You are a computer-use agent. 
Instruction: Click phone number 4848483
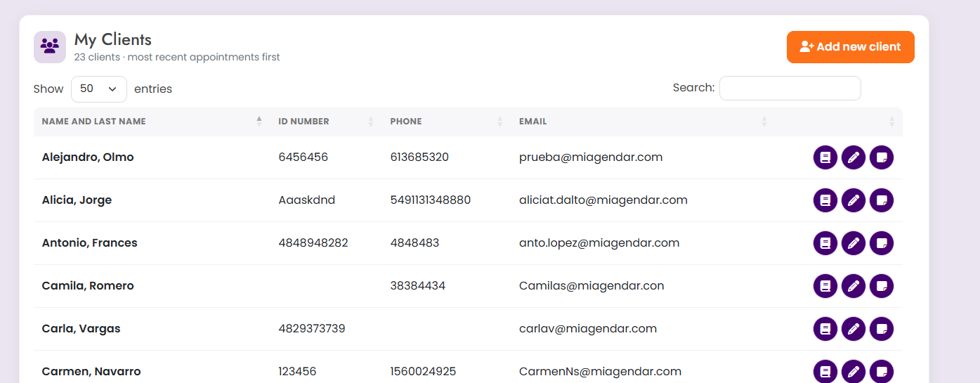coord(415,243)
